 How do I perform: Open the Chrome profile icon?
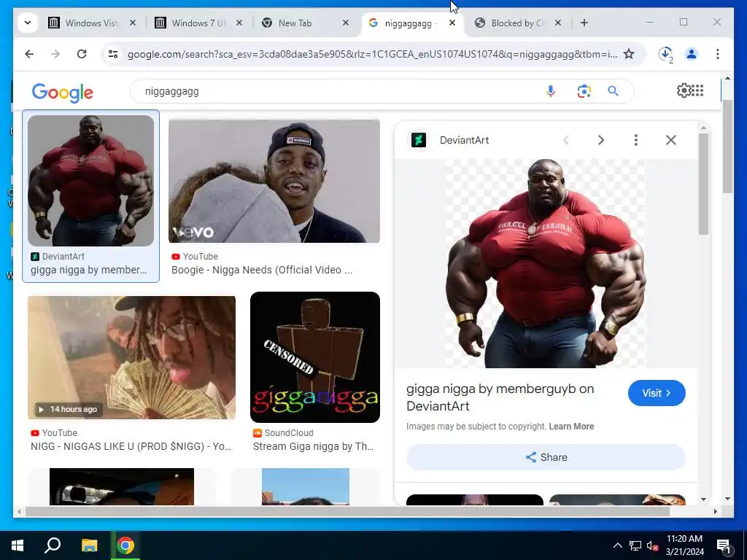[692, 54]
